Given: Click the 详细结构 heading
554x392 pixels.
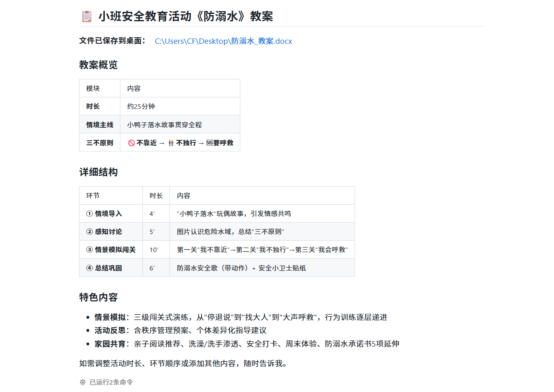Looking at the screenshot, I should coord(98,172).
